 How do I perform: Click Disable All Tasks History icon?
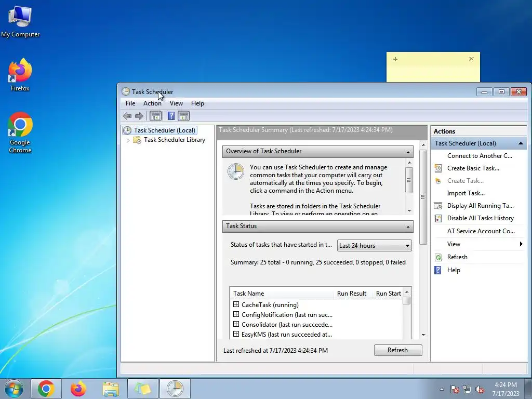(438, 219)
